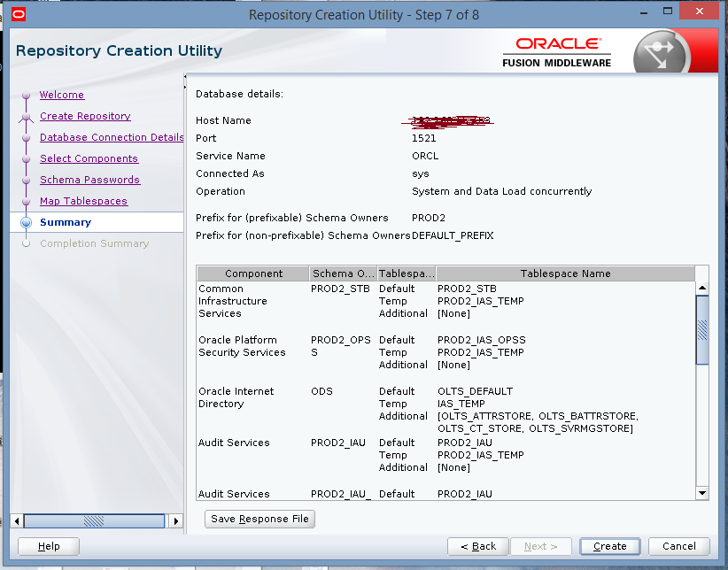Image resolution: width=728 pixels, height=570 pixels.
Task: Click the table vertical scrollbar thumb
Action: pos(702,330)
